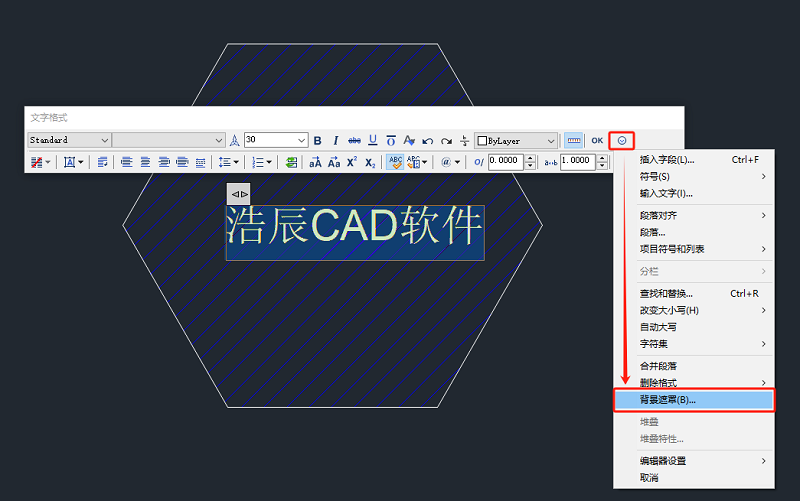The image size is (800, 501).
Task: Click the paragraph settings icon
Action: [x=102, y=162]
